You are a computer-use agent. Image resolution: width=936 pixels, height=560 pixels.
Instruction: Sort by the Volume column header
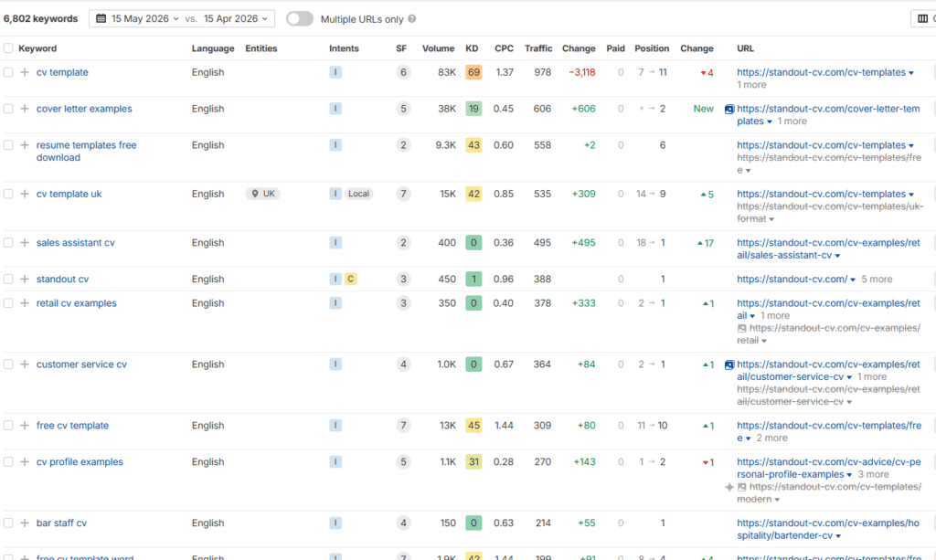click(x=438, y=48)
